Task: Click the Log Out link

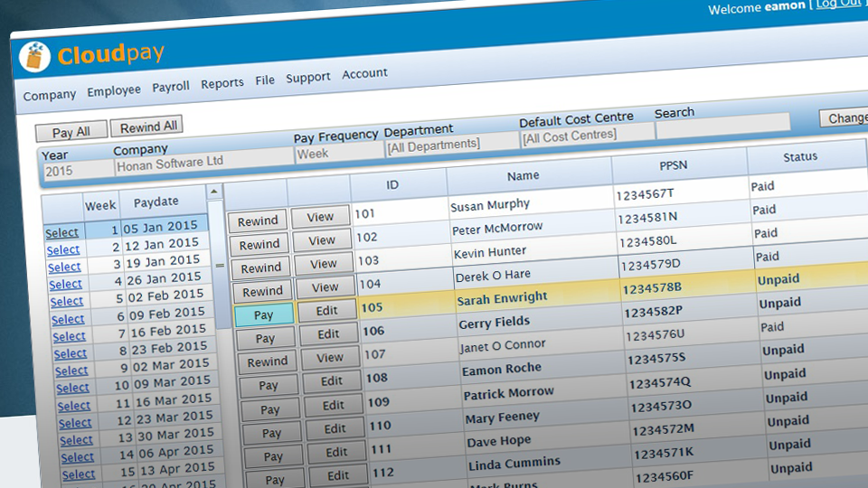Action: 838,5
